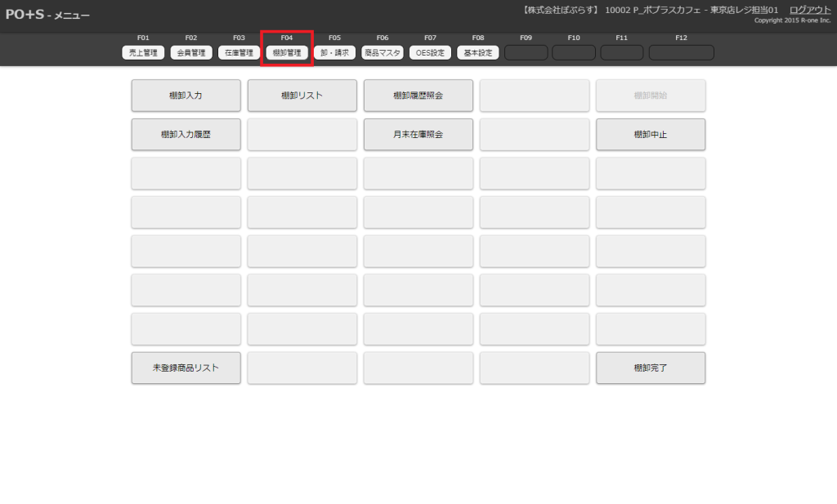Click the 棚卸入力 button
This screenshot has height=504, width=837.
coord(186,96)
